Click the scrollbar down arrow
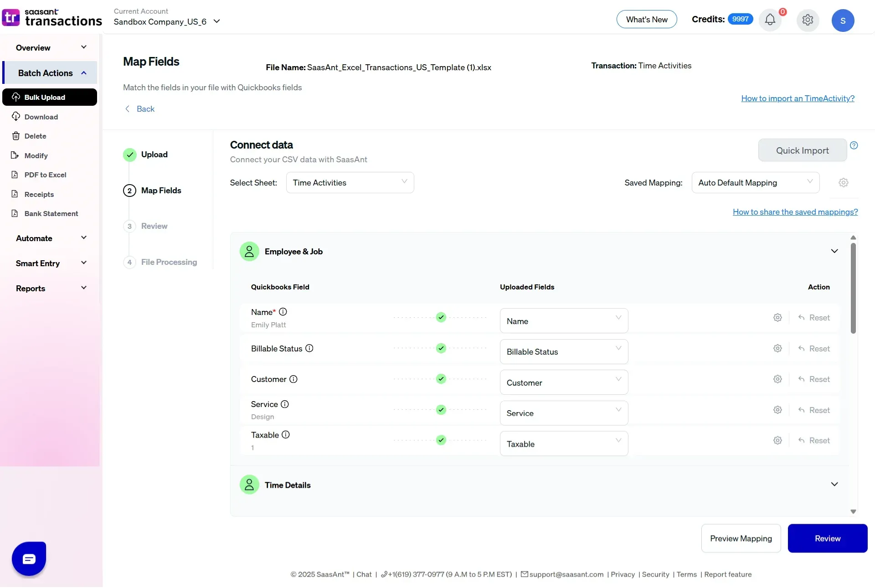This screenshot has width=875, height=588. 853,512
